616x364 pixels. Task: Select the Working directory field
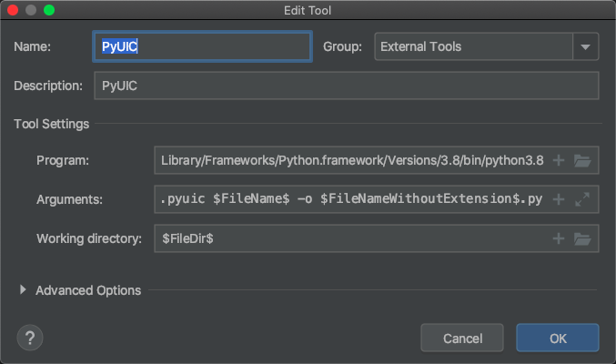pyautogui.click(x=352, y=238)
